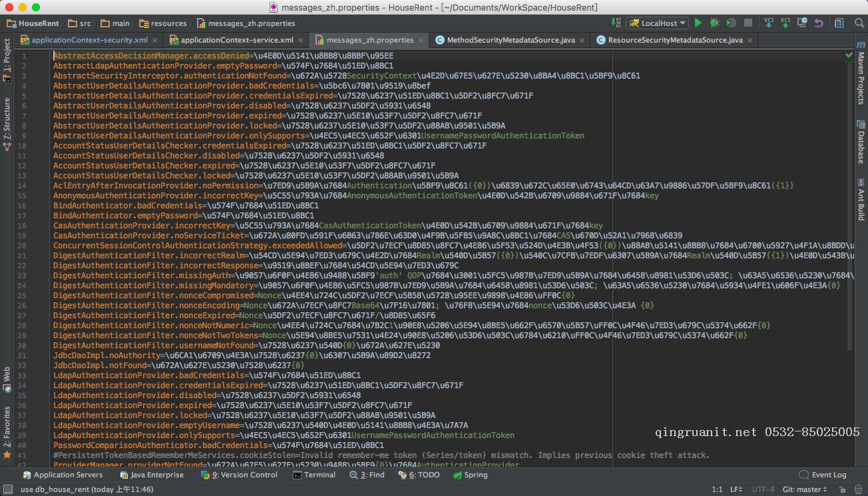Click the gray Stop button icon
Screen dimensions: 868x496
748,23
